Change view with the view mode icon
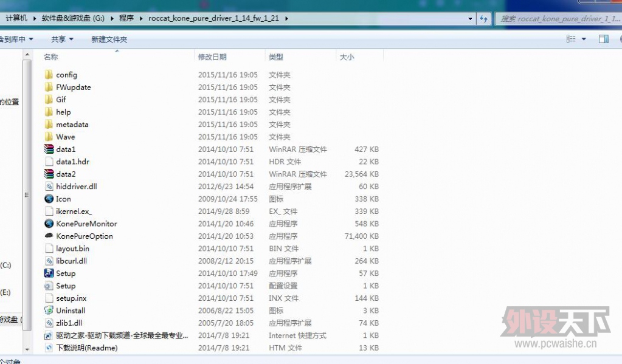The width and height of the screenshot is (622, 364). point(571,39)
